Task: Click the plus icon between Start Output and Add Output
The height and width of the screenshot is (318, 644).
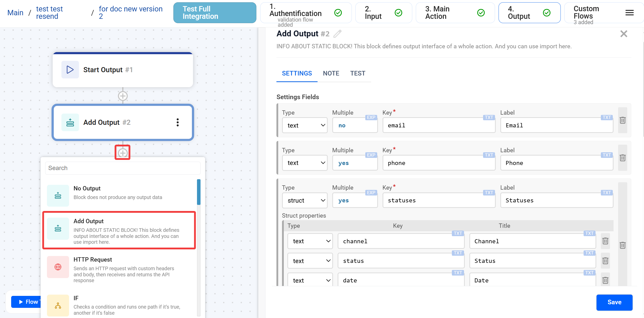Action: point(123,96)
